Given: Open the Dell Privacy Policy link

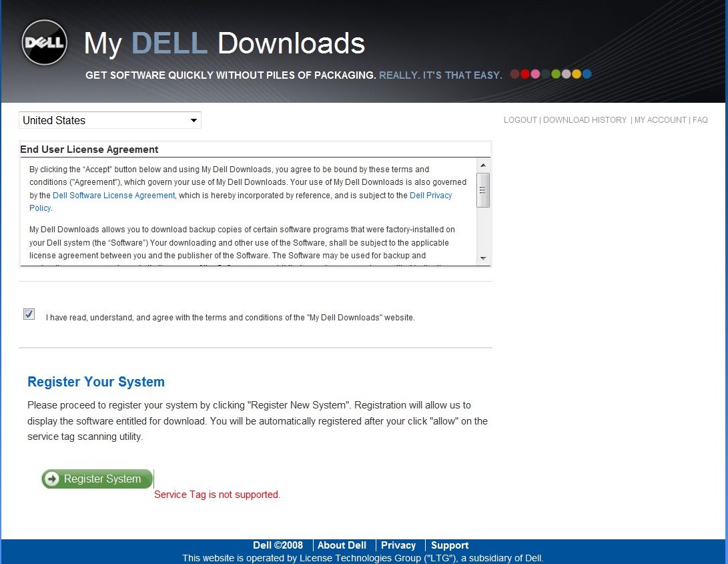Looking at the screenshot, I should [x=430, y=195].
